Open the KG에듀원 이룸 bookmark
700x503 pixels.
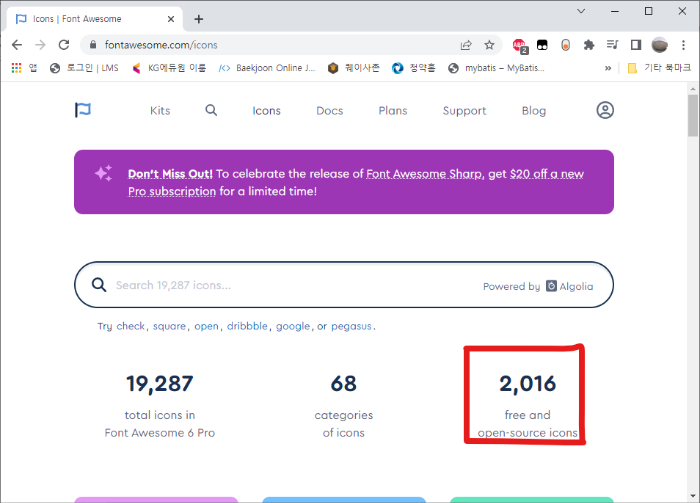click(x=170, y=68)
